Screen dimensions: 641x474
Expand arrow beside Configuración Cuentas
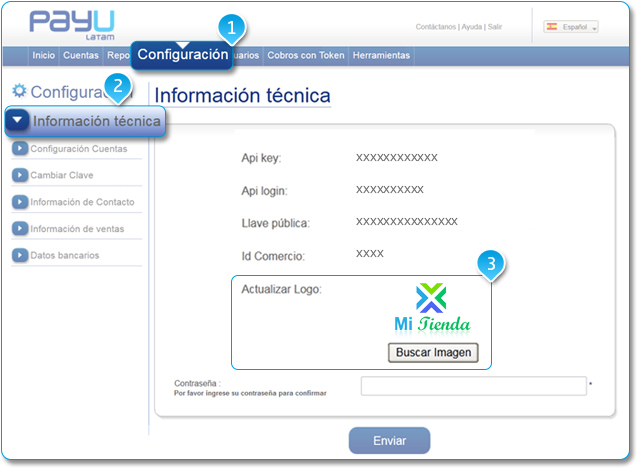click(20, 148)
